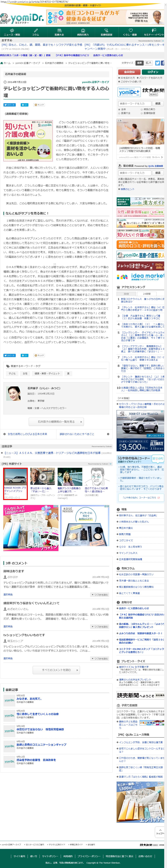Click the Hatena B! bookmark button under title
Viewport: 167px width, 868px height.
click(24, 105)
